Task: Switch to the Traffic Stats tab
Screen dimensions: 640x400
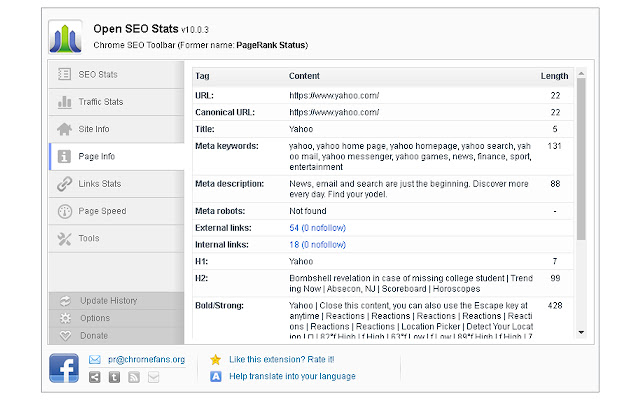Action: [x=100, y=101]
